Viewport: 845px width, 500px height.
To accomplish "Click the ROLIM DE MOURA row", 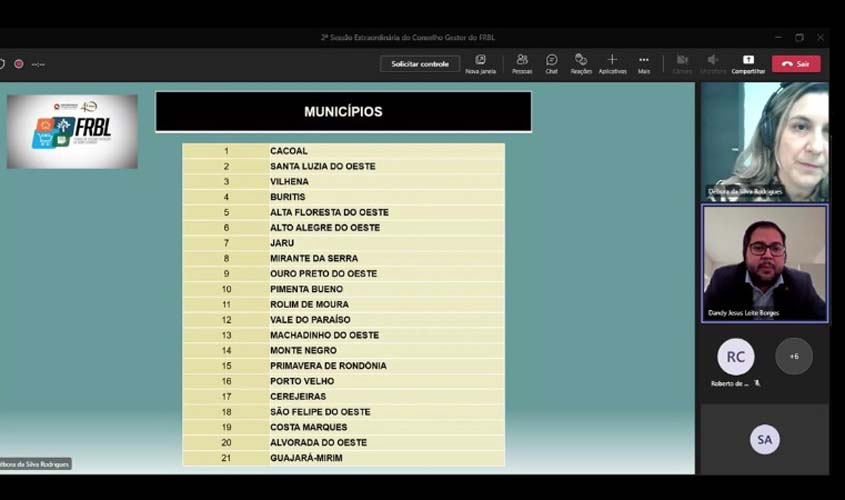I will [x=343, y=304].
